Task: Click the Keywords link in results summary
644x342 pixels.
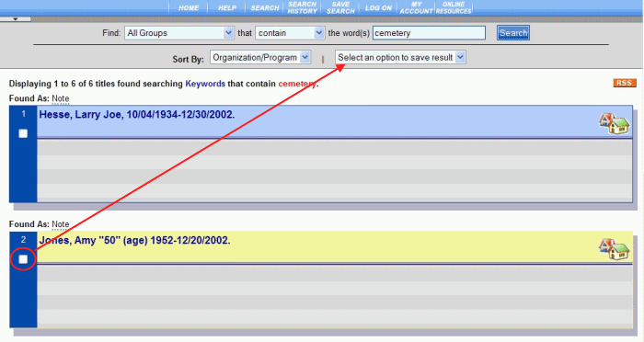Action: (x=205, y=84)
